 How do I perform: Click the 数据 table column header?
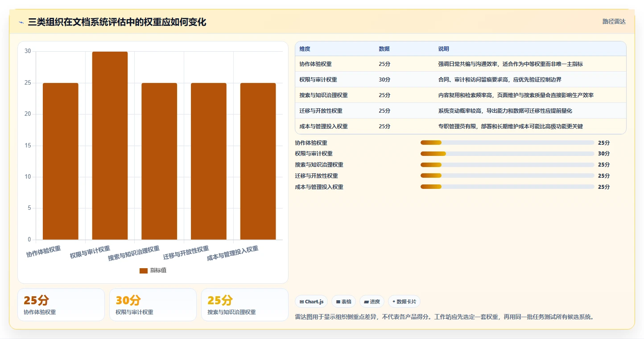tap(384, 49)
